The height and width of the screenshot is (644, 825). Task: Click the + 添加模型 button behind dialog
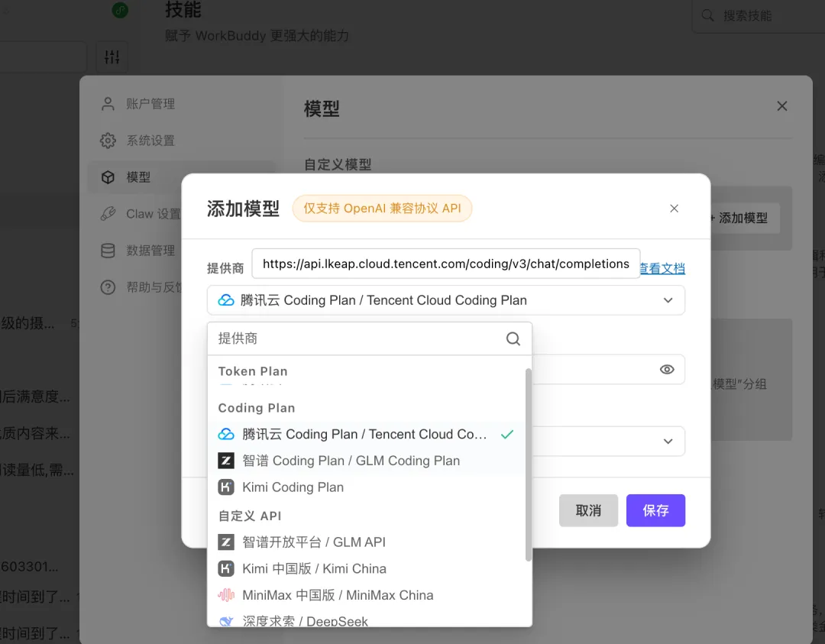click(x=743, y=218)
